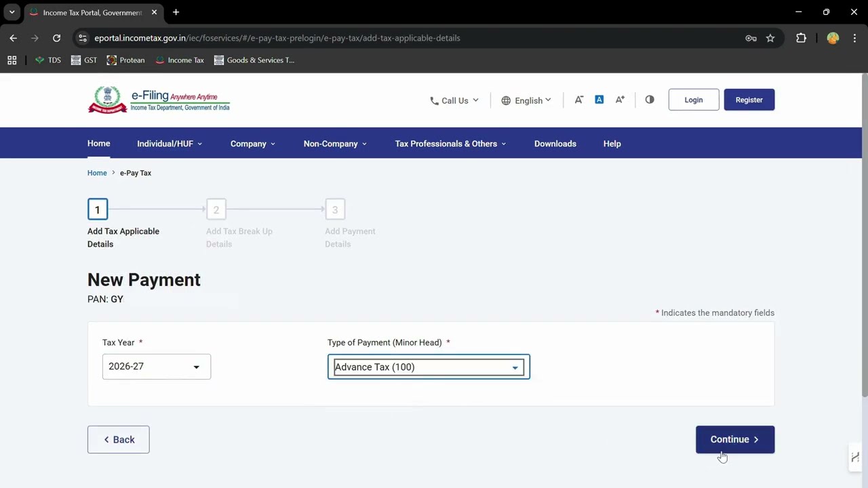Expand the Company menu
Viewport: 868px width, 488px height.
tap(253, 144)
